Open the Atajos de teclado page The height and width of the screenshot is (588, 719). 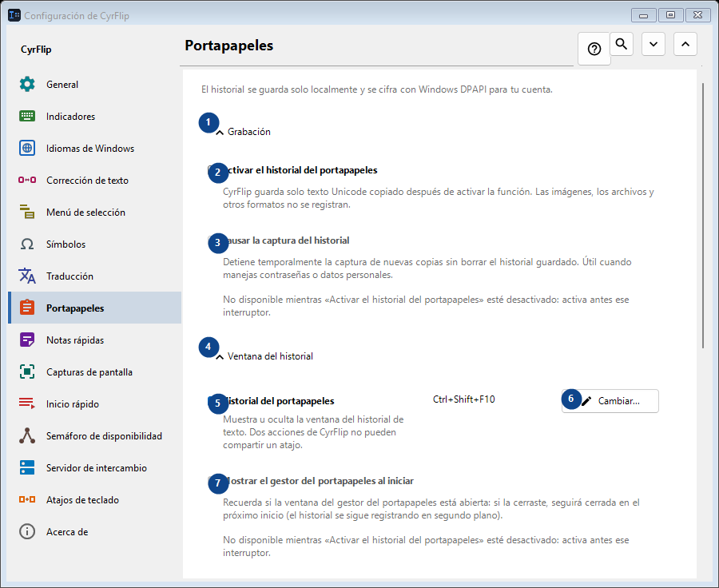95,499
